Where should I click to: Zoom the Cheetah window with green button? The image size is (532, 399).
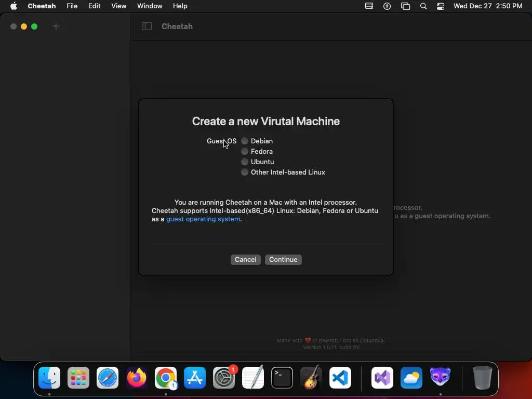coord(34,26)
